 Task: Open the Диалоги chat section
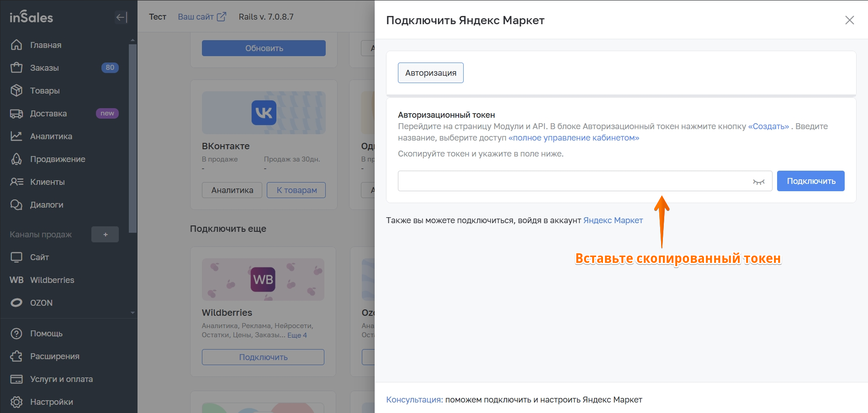(x=47, y=205)
